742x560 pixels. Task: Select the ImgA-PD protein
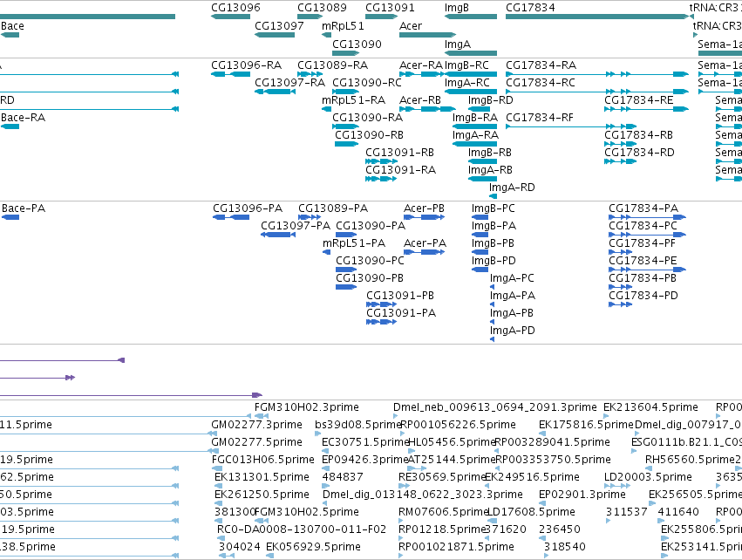[x=513, y=331]
